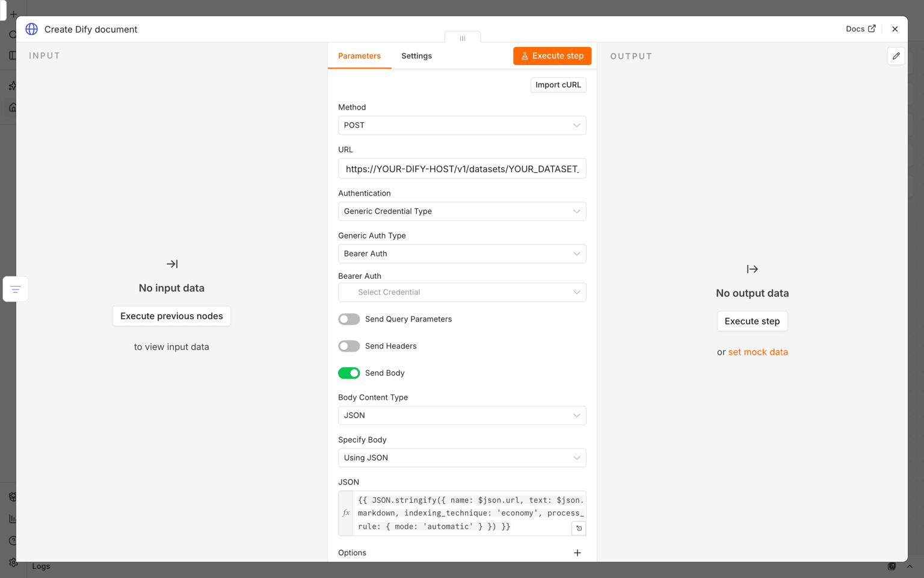Switch to the Settings tab
924x578 pixels.
tap(417, 56)
